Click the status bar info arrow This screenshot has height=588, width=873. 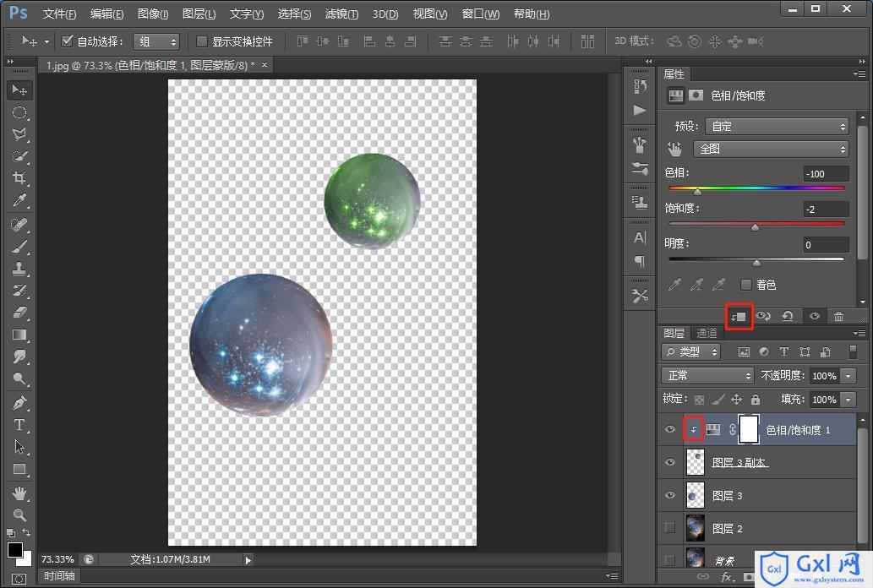point(248,559)
